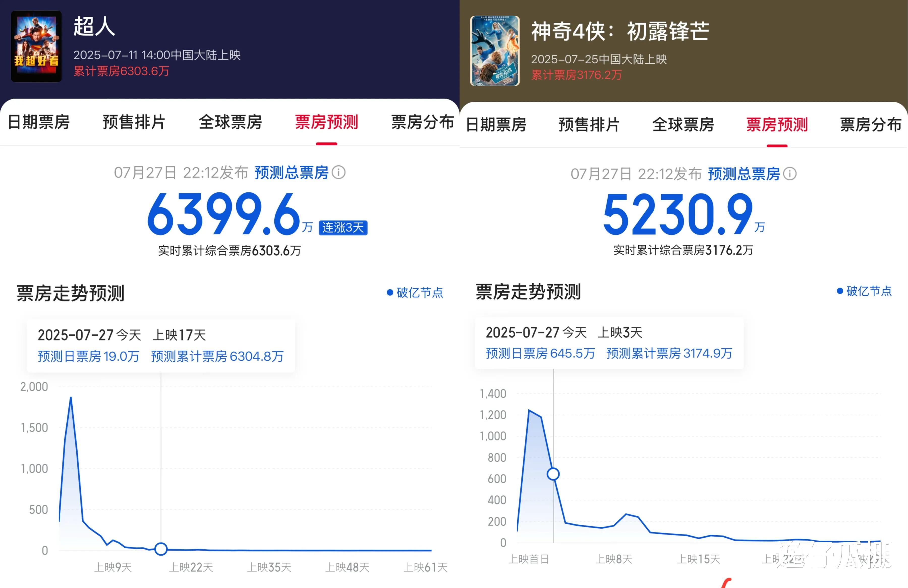Image resolution: width=908 pixels, height=588 pixels.
Task: Open 票房分布 tab in 超人 panel
Action: pos(422,123)
